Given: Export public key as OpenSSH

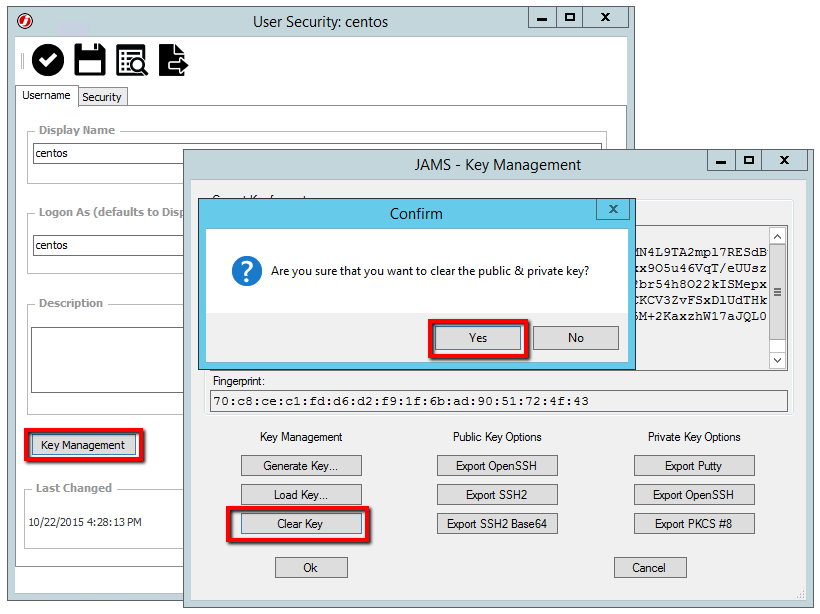Looking at the screenshot, I should 497,465.
